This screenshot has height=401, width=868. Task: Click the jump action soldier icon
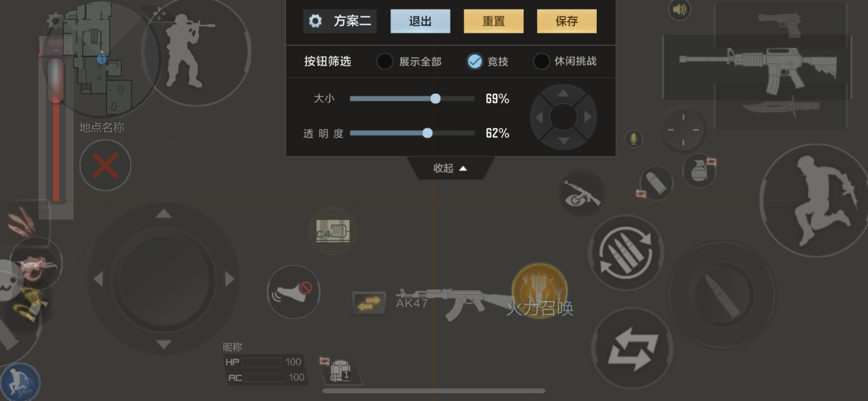coord(817,200)
